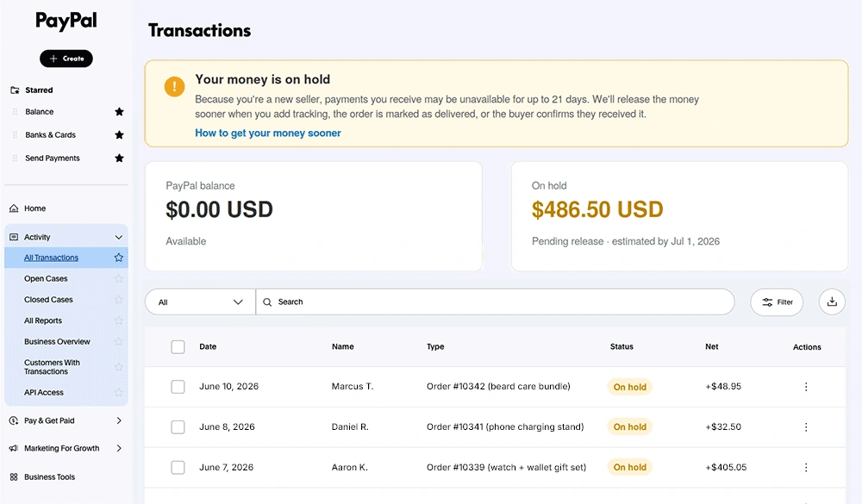View Closed Cases
This screenshot has height=504, width=862.
[x=48, y=300]
